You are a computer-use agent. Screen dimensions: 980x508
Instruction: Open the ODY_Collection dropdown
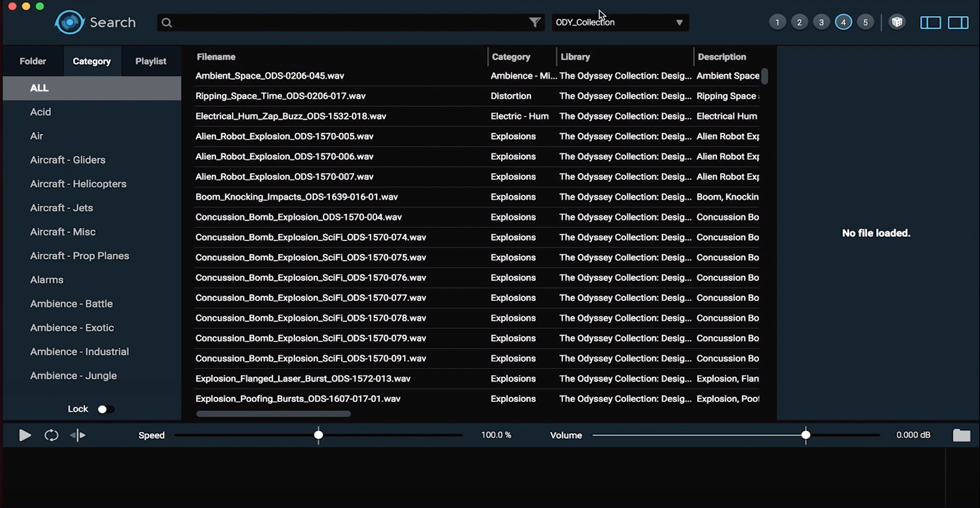pyautogui.click(x=619, y=22)
